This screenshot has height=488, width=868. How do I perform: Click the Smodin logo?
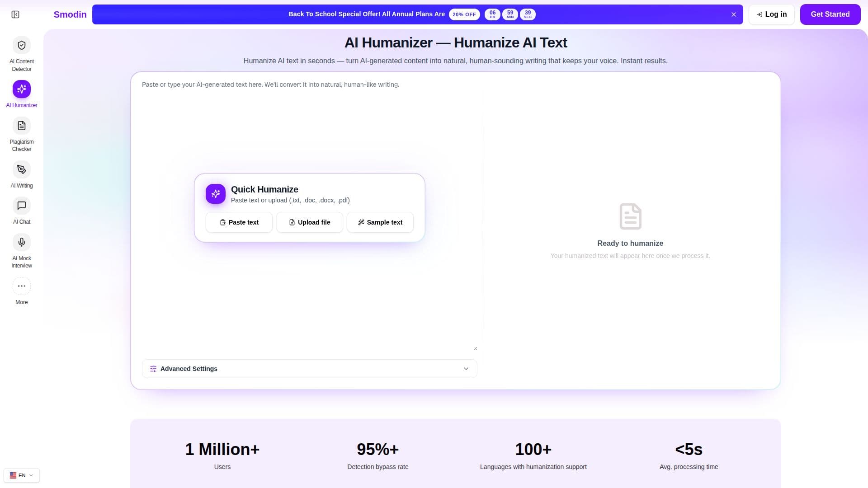coord(70,14)
